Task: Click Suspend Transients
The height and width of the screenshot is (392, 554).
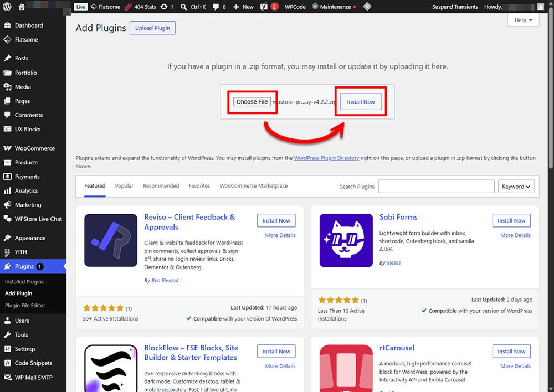Action: pyautogui.click(x=455, y=7)
